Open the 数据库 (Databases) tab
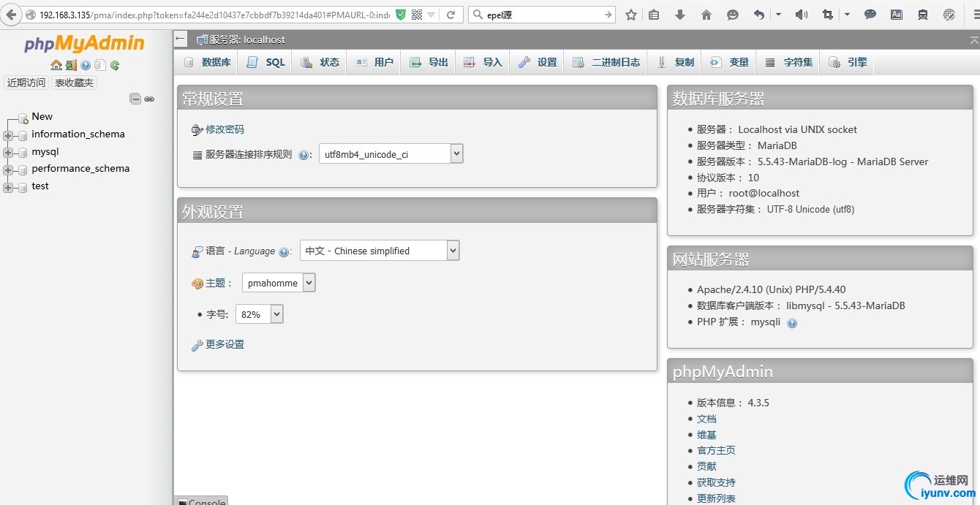Image resolution: width=980 pixels, height=505 pixels. (207, 62)
